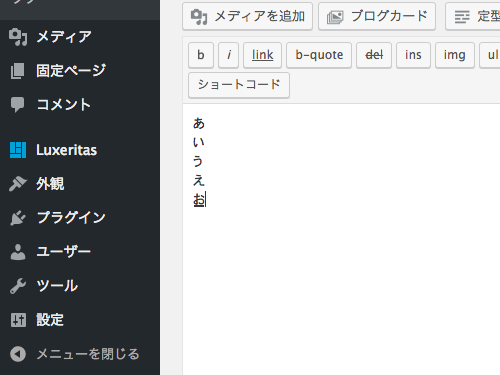Insert image with img button
Image resolution: width=500 pixels, height=375 pixels.
click(455, 55)
